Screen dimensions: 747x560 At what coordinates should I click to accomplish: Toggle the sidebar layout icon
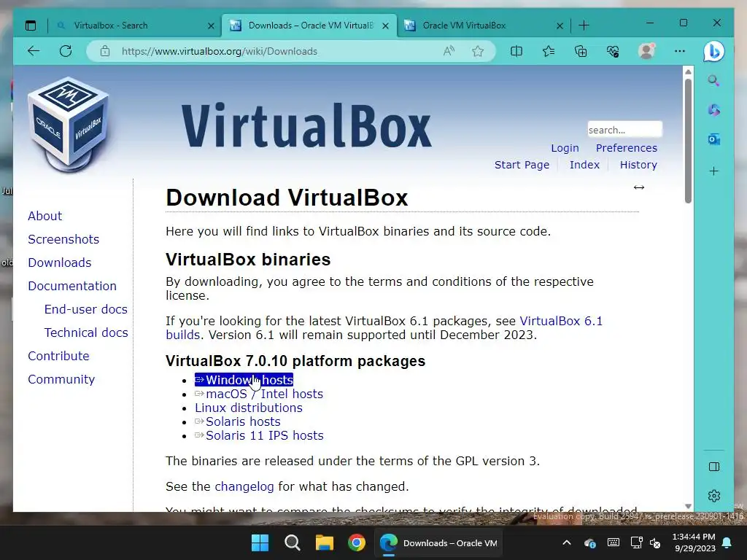[713, 467]
